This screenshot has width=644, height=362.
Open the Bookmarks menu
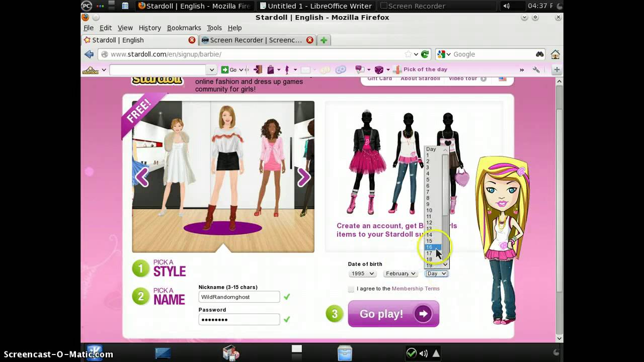[x=184, y=28]
